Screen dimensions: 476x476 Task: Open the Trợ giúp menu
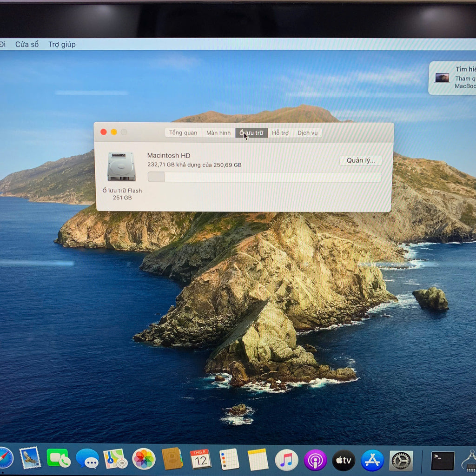(x=62, y=44)
